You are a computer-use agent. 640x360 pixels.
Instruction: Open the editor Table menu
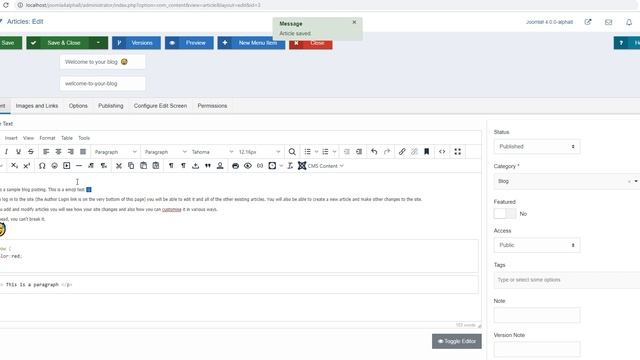(x=67, y=138)
